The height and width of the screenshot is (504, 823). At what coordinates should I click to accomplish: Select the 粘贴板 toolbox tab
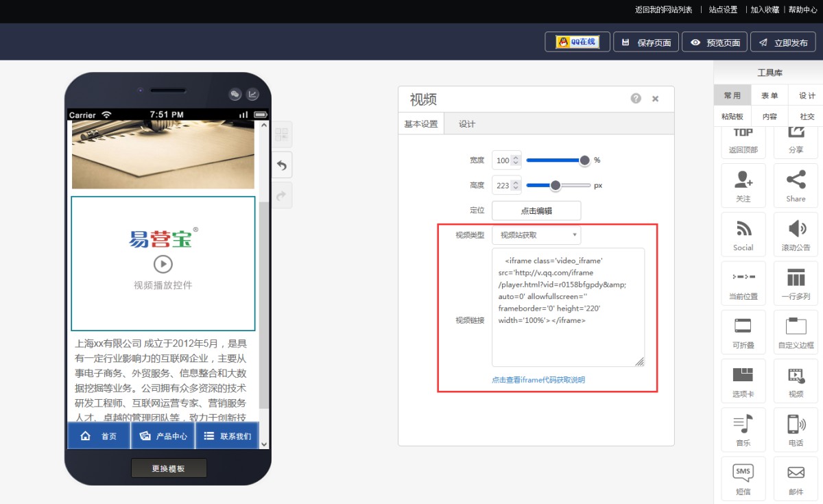(732, 117)
